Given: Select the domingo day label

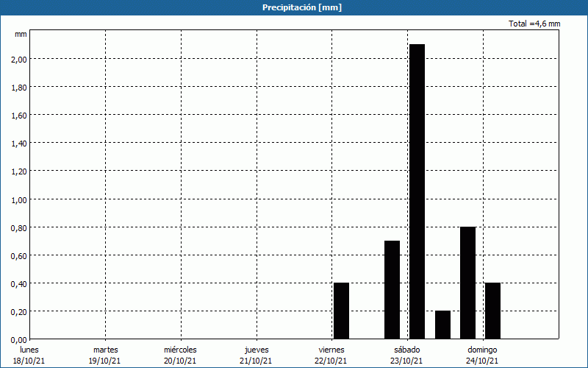Looking at the screenshot, I should [483, 350].
